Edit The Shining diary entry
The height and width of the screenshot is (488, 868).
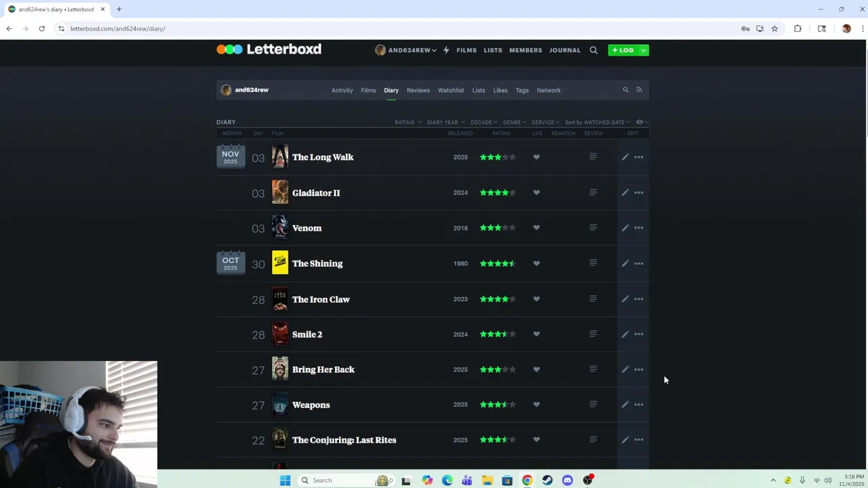pyautogui.click(x=625, y=263)
